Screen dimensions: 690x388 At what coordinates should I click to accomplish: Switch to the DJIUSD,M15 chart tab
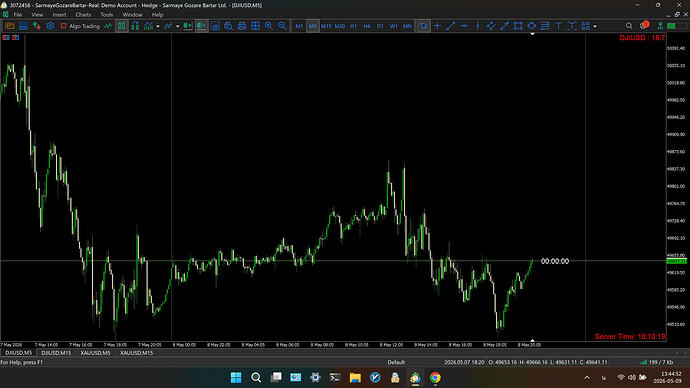click(56, 353)
